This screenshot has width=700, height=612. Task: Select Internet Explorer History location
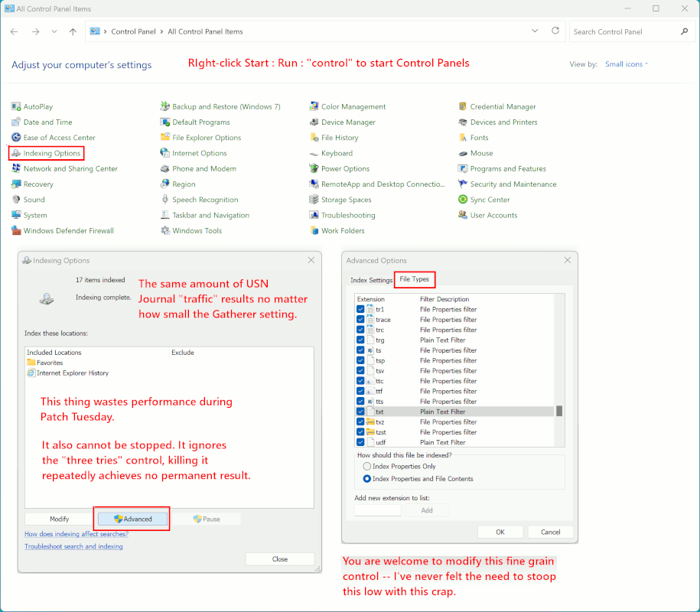click(68, 373)
